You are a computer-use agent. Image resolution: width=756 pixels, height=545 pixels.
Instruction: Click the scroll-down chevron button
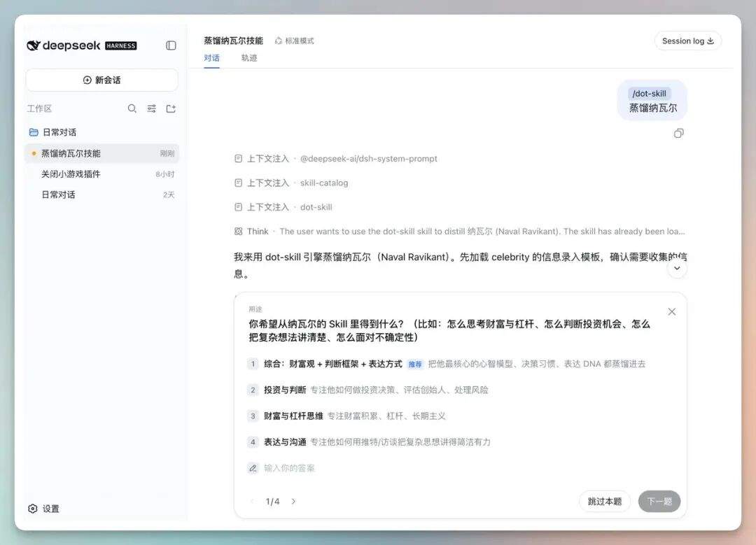coord(677,269)
